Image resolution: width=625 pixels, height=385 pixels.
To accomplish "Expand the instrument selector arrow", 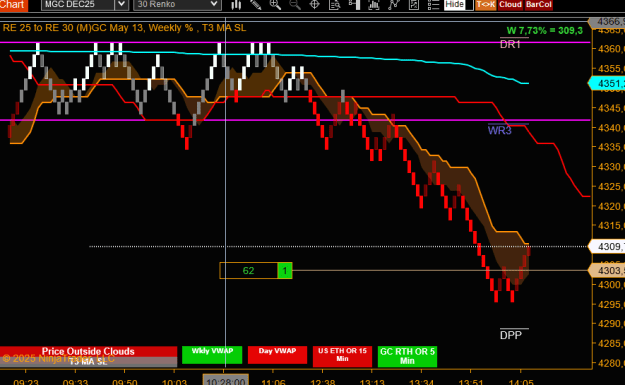I will click(122, 4).
